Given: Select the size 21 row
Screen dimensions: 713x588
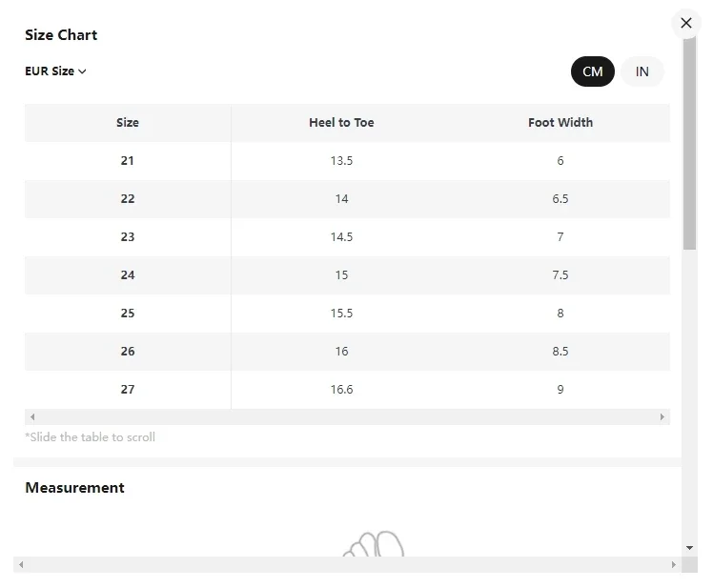Looking at the screenshot, I should click(x=347, y=160).
